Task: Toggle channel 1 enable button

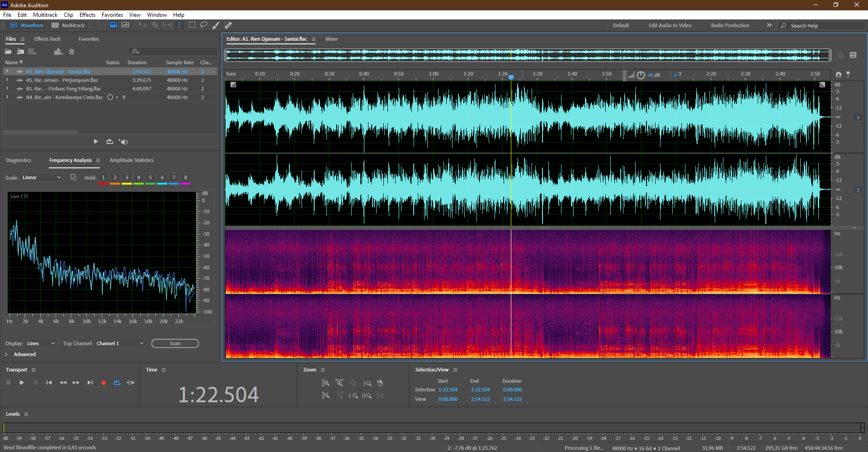Action: (858, 117)
